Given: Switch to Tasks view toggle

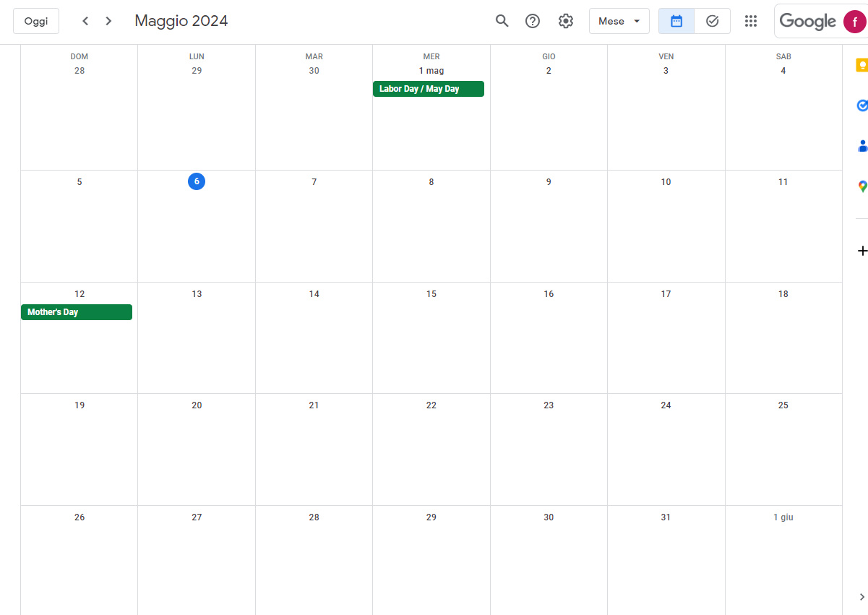Looking at the screenshot, I should (x=712, y=21).
